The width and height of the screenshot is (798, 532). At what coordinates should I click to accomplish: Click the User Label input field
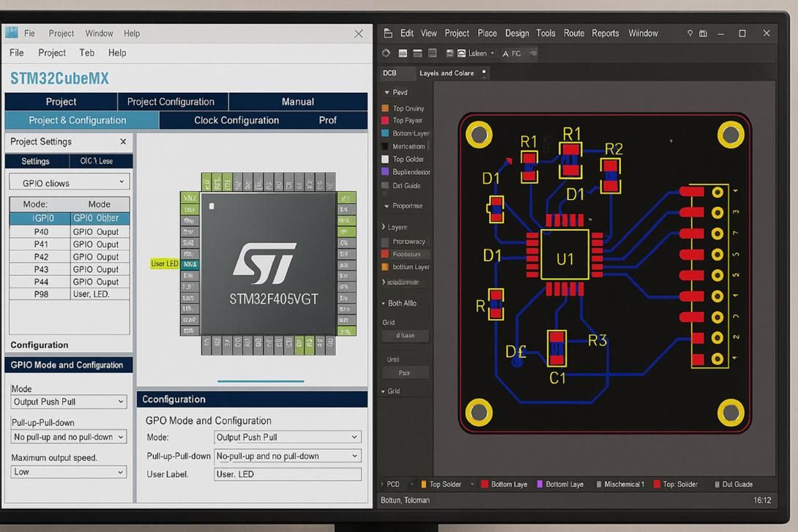pyautogui.click(x=288, y=474)
